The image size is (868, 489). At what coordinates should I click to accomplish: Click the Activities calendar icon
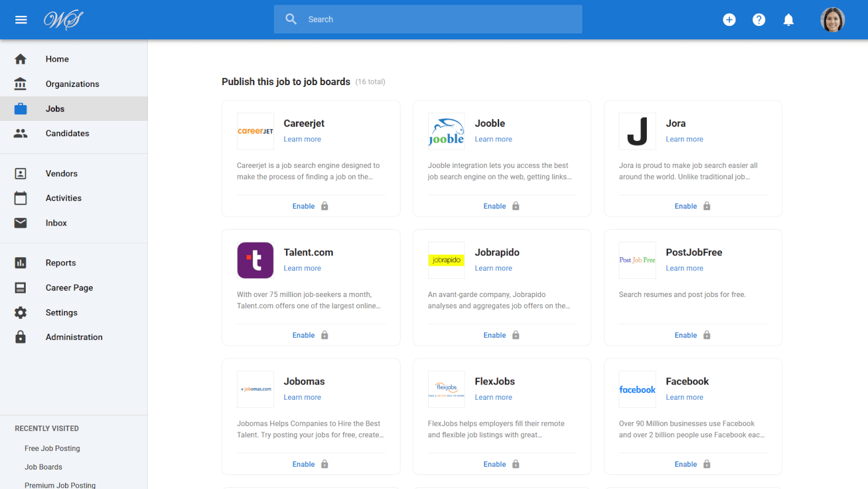click(x=21, y=198)
